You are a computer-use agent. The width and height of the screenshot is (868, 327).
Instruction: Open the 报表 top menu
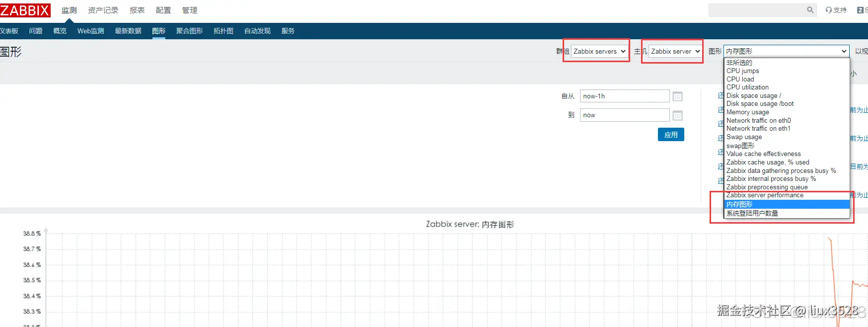[x=137, y=10]
